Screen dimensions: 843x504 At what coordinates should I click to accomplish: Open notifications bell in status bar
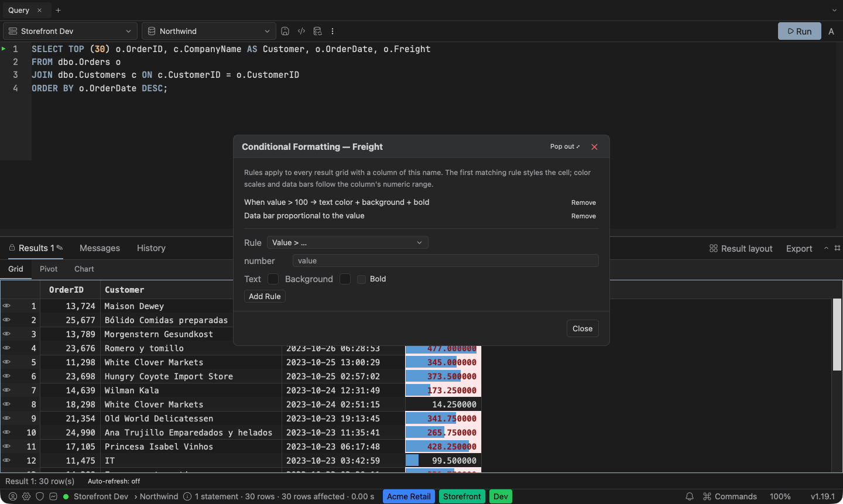(x=690, y=496)
